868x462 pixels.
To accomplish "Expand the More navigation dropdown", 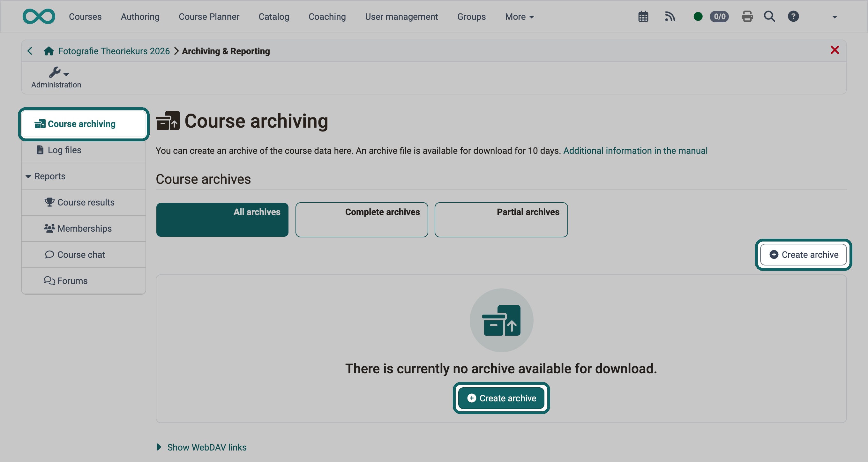I will click(519, 17).
